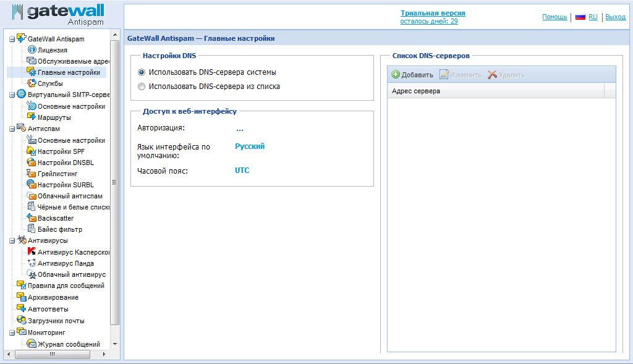Click the Russian flag icon
The height and width of the screenshot is (364, 633).
pos(580,17)
